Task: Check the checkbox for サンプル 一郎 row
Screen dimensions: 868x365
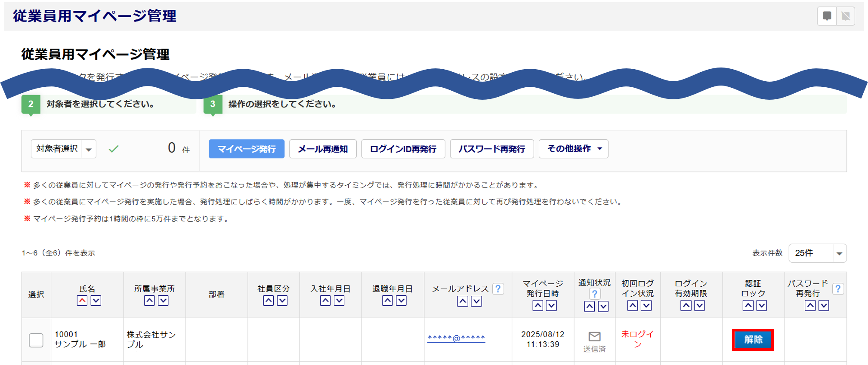Action: click(x=36, y=340)
